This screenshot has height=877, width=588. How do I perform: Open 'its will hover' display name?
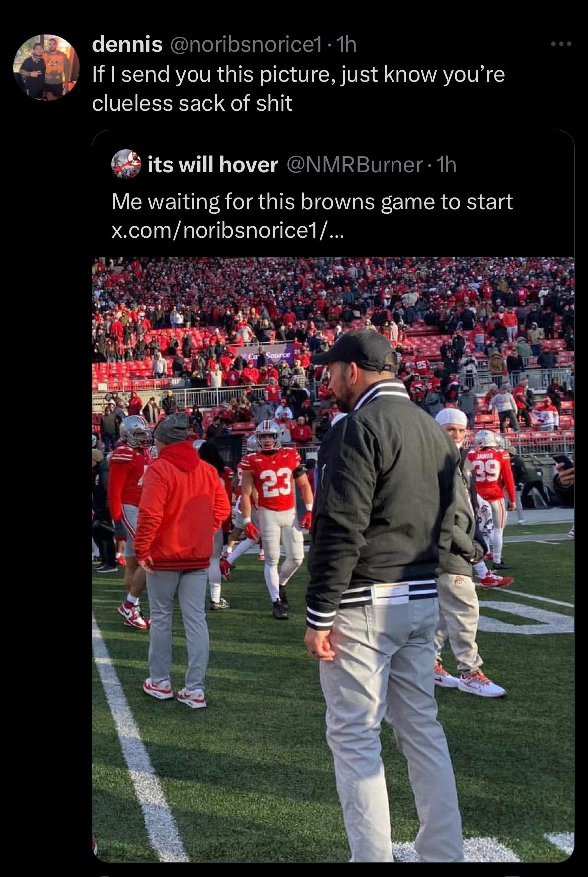click(213, 164)
